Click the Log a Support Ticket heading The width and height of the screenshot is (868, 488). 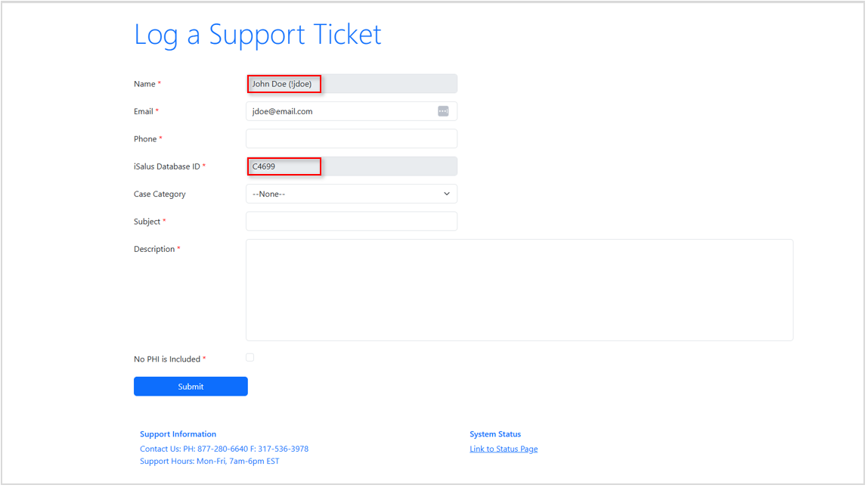(258, 35)
